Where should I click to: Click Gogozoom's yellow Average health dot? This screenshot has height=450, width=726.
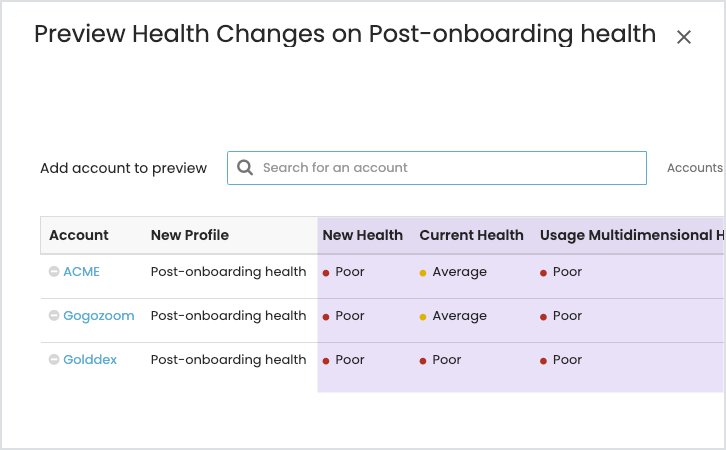point(423,317)
